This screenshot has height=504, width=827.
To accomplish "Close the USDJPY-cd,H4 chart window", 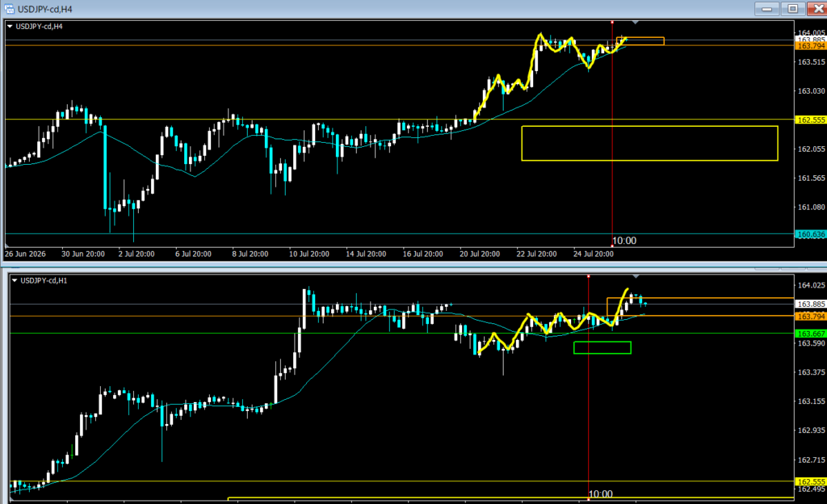I will [x=817, y=8].
